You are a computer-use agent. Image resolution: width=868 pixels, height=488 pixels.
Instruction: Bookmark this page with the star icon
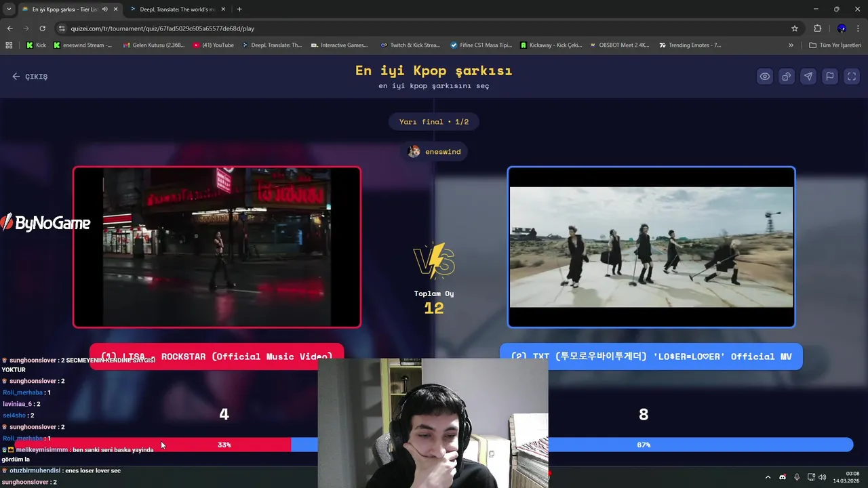(795, 28)
